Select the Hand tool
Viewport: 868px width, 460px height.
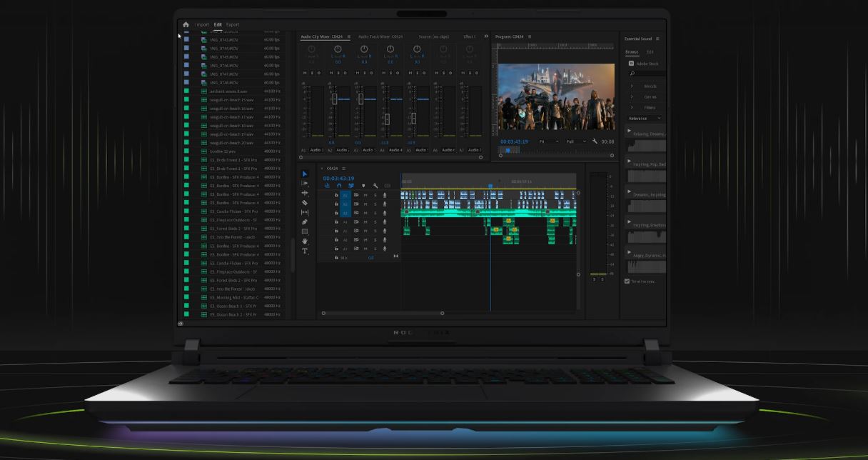tap(305, 241)
